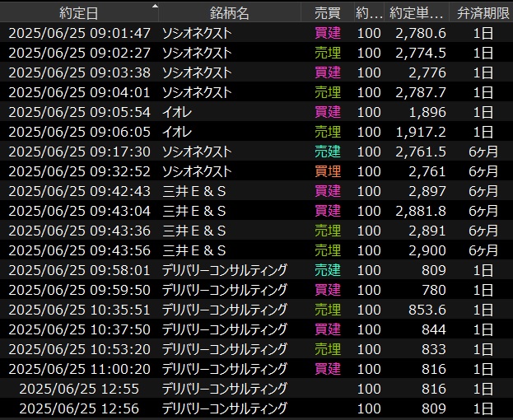This screenshot has width=513, height=420.
Task: Click price 853.6
Action: click(427, 310)
